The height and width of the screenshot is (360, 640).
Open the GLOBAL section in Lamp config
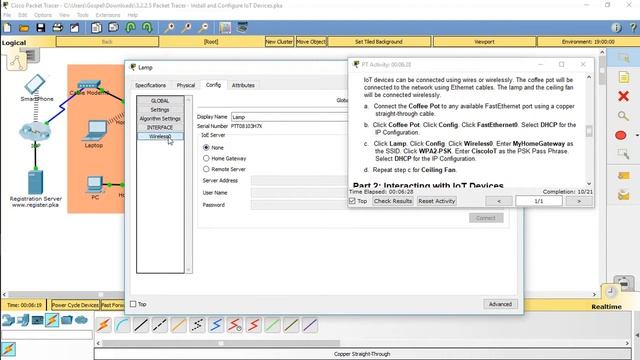click(x=160, y=101)
